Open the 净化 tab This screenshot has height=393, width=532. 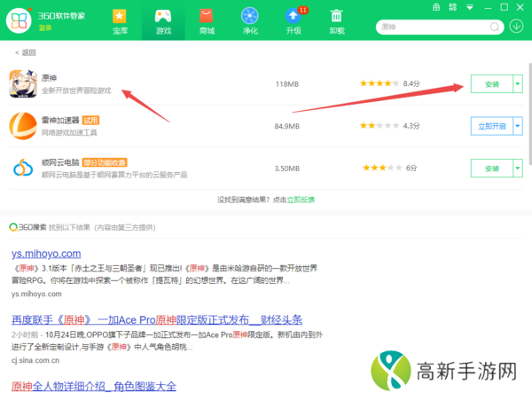[x=250, y=21]
